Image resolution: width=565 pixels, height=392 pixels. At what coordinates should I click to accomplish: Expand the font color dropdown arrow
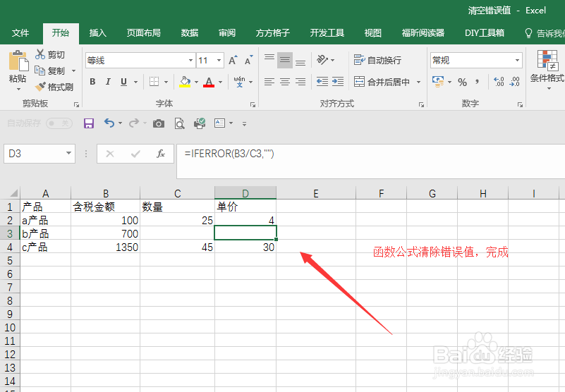coord(220,82)
